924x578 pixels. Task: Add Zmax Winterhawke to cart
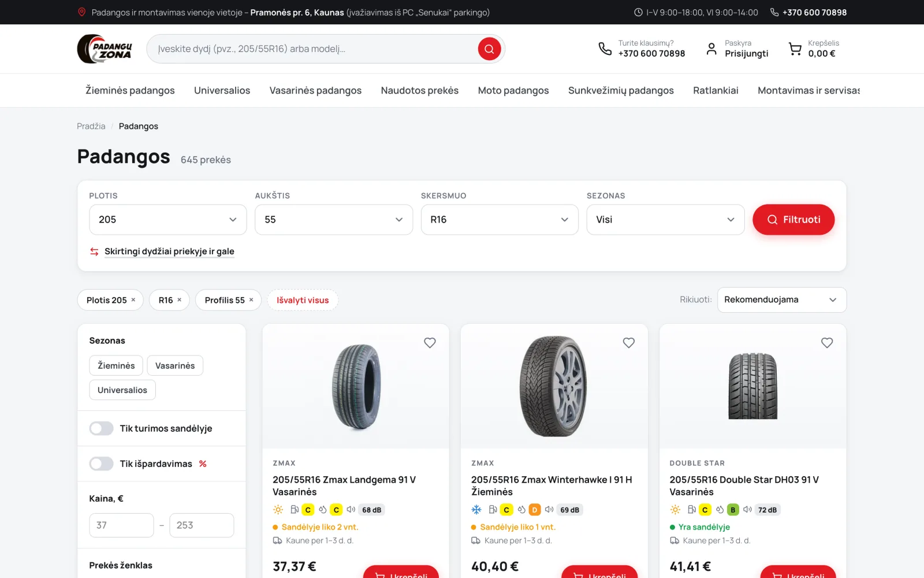click(599, 572)
